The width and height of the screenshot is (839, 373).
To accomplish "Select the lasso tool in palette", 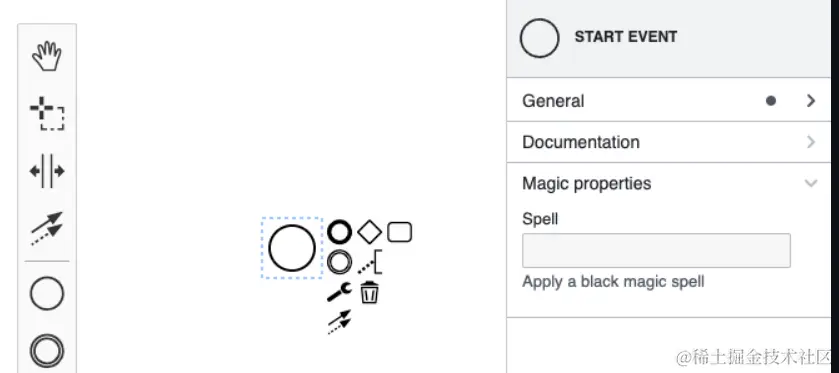I will (47, 114).
